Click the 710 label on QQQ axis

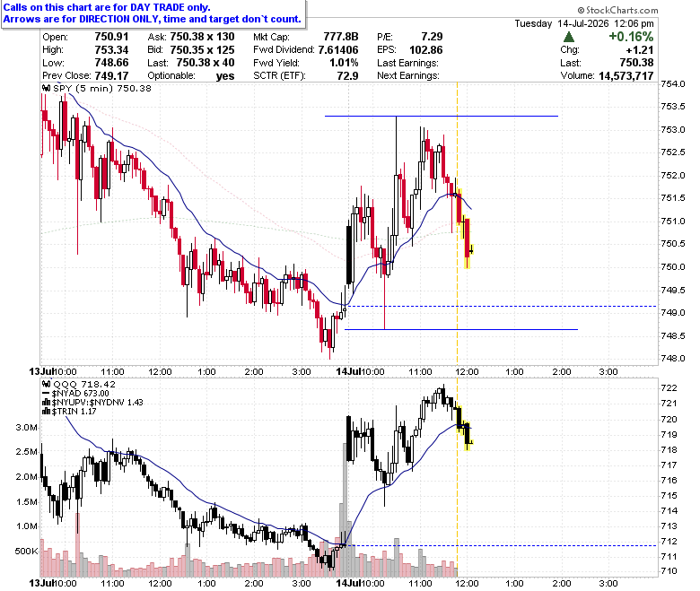pos(669,571)
